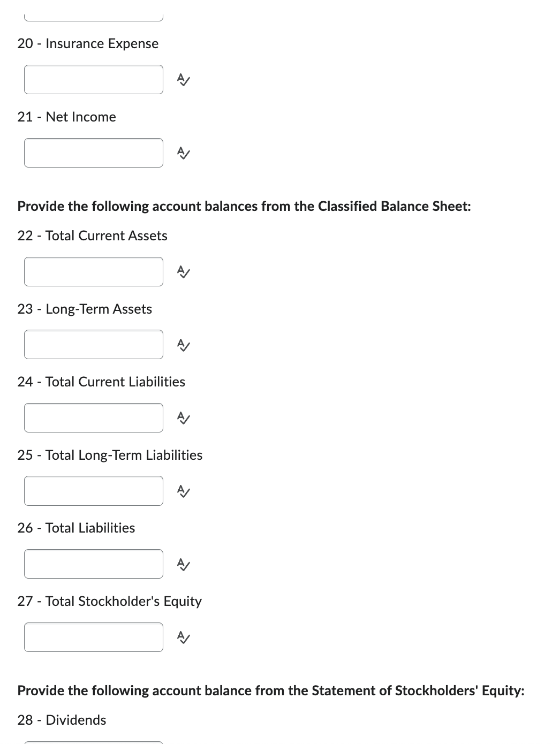Click the Total Current Liabilities answer field
This screenshot has height=744, width=560.
click(x=93, y=417)
